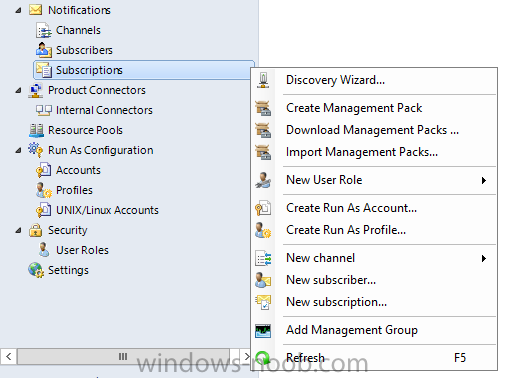Click the Resource Pools server icon
This screenshot has width=505, height=378.
pyautogui.click(x=36, y=130)
